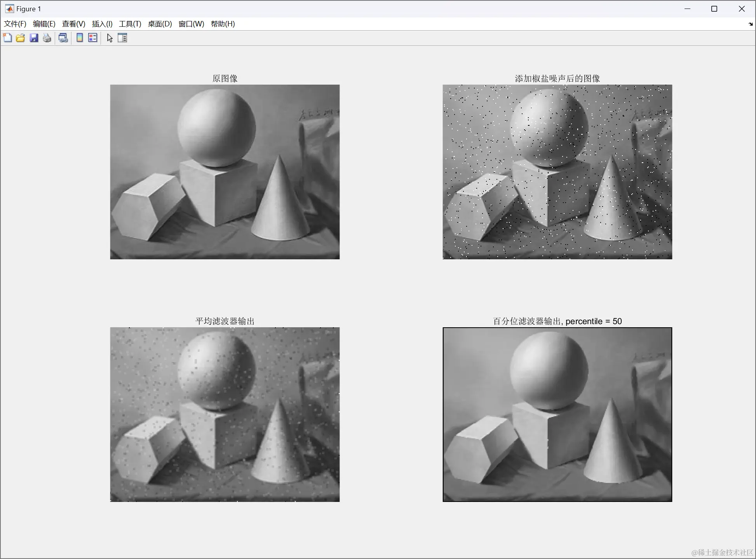Viewport: 756px width, 559px height.
Task: Select the salt-and-pepper noise image axes
Action: [x=557, y=172]
